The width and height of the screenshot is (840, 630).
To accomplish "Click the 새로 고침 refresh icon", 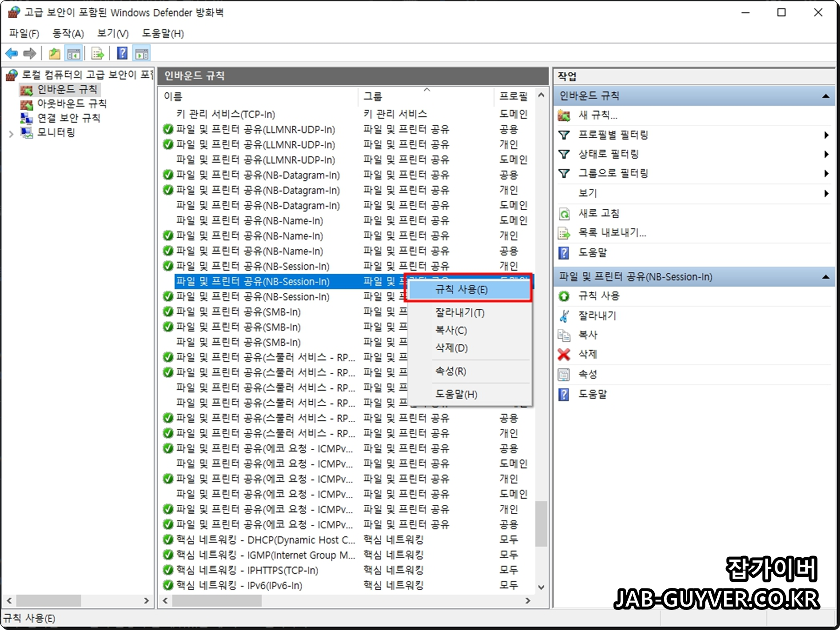I will (x=564, y=214).
